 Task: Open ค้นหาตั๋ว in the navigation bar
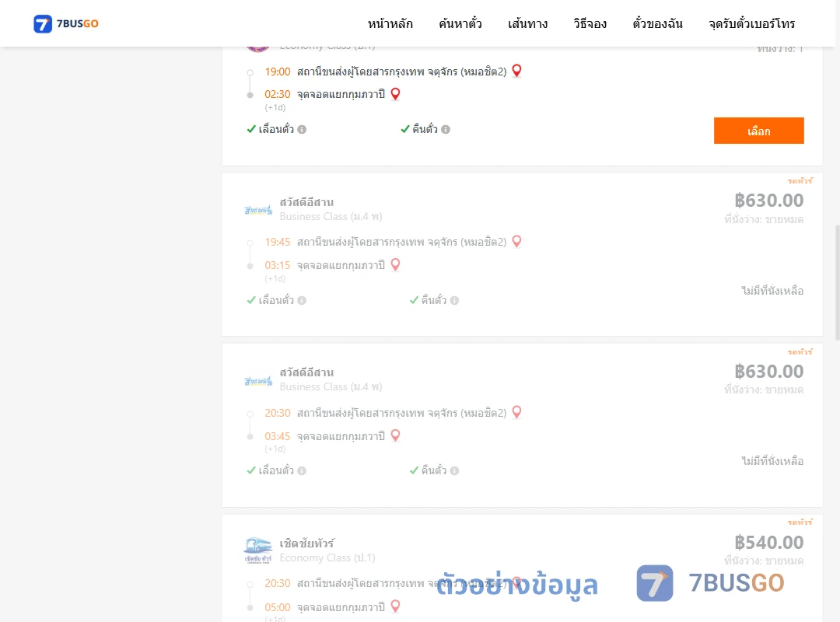460,23
